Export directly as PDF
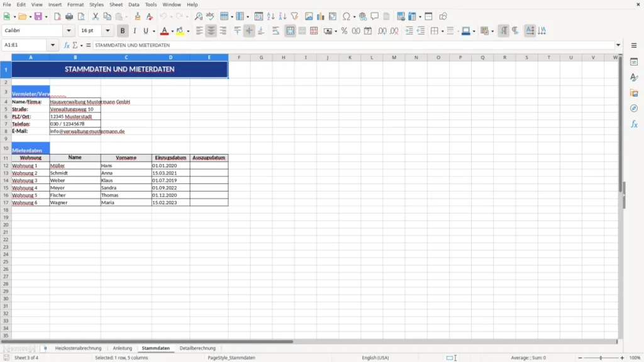The image size is (644, 362). (57, 16)
